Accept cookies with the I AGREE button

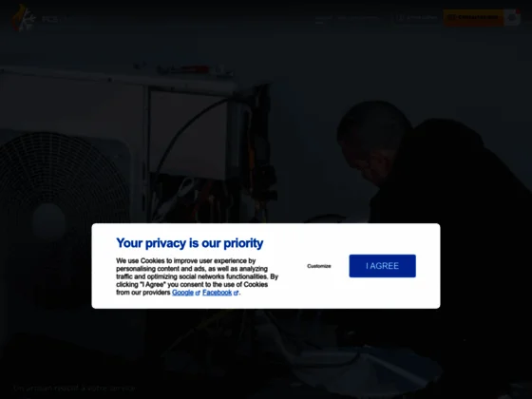(x=382, y=266)
